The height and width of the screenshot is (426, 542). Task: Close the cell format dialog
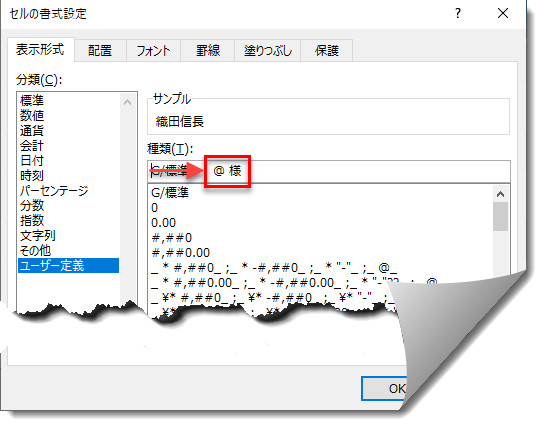pyautogui.click(x=503, y=13)
